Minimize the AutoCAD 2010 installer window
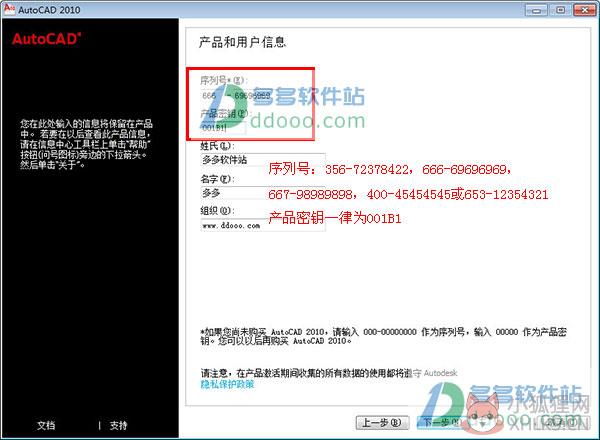Viewport: 600px width, 440px height. [536, 10]
